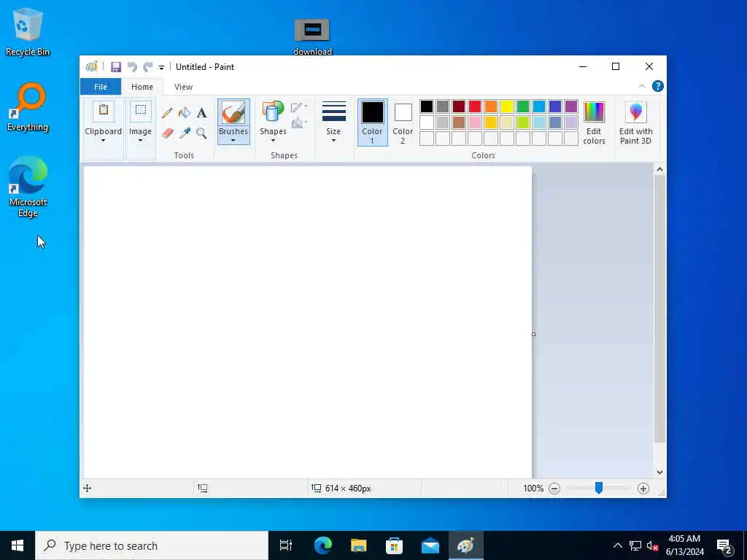747x560 pixels.
Task: Expand the Brushes dropdown arrow
Action: [x=233, y=141]
